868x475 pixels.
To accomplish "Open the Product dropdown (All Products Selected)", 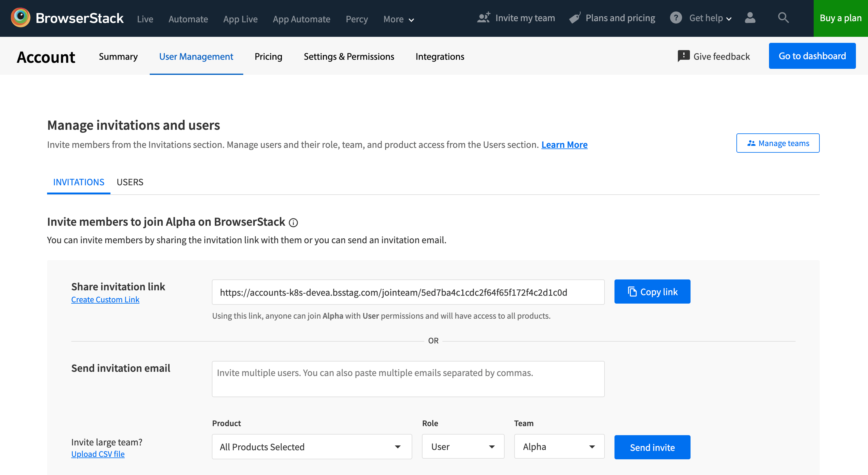I will click(312, 446).
